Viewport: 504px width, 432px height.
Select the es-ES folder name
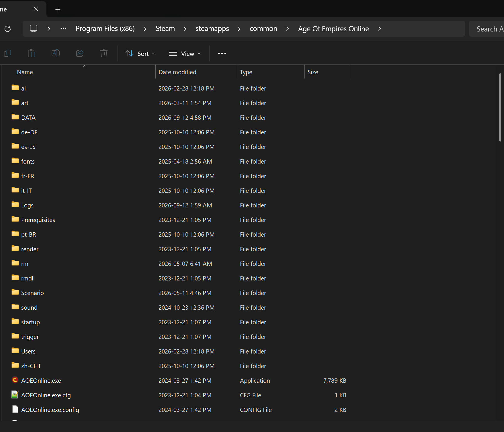coord(28,147)
